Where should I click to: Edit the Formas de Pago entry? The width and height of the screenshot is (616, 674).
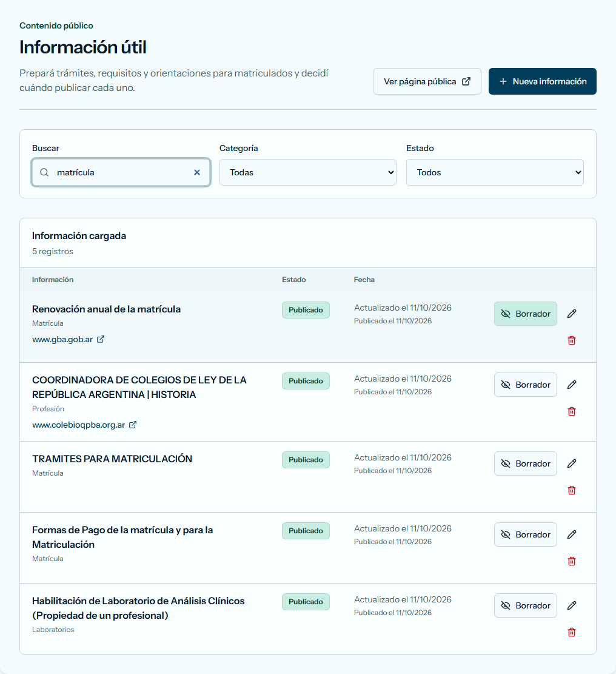[571, 534]
